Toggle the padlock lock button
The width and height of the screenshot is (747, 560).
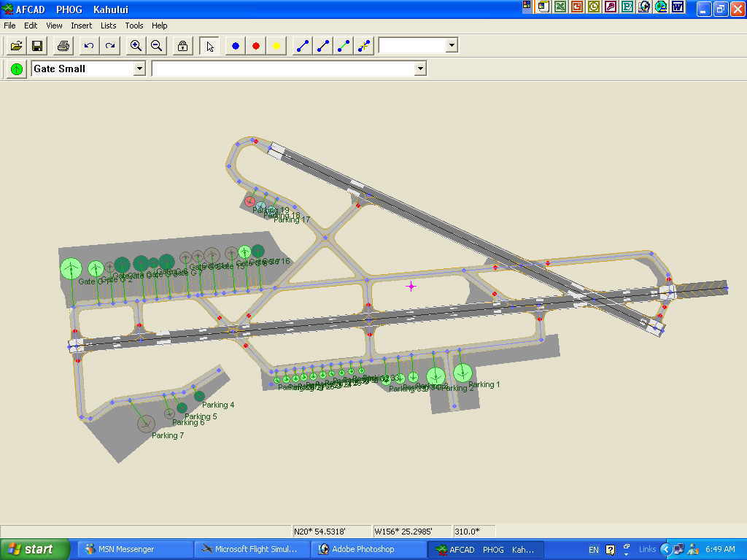click(x=182, y=46)
